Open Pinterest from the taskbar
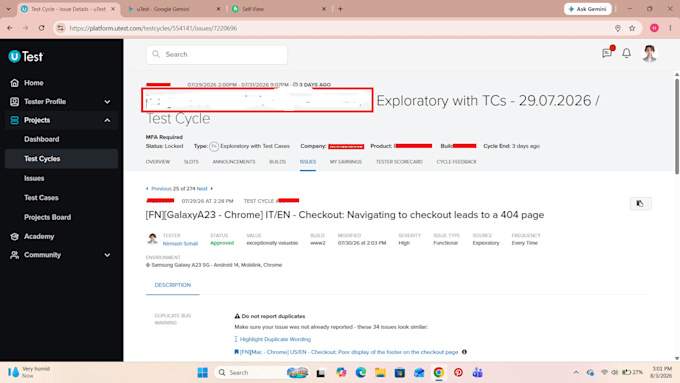This screenshot has height=383, width=680. 458,373
